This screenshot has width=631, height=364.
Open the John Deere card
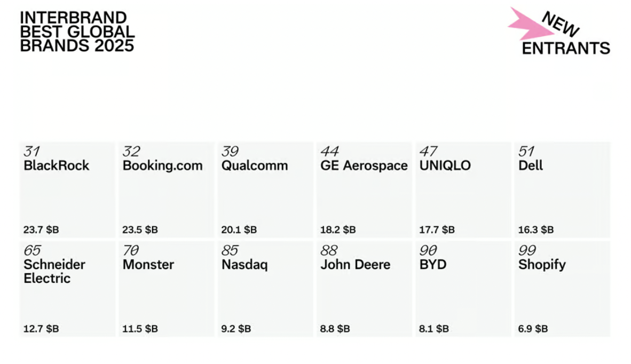click(364, 289)
